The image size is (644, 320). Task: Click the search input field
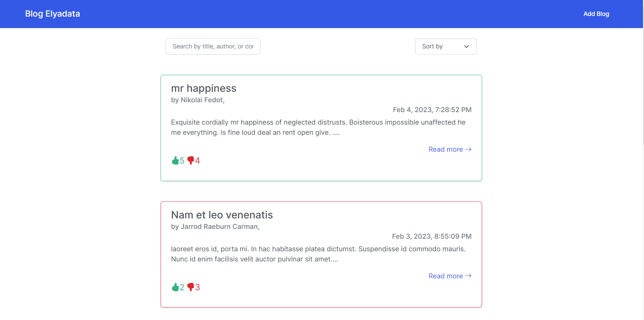click(x=213, y=46)
